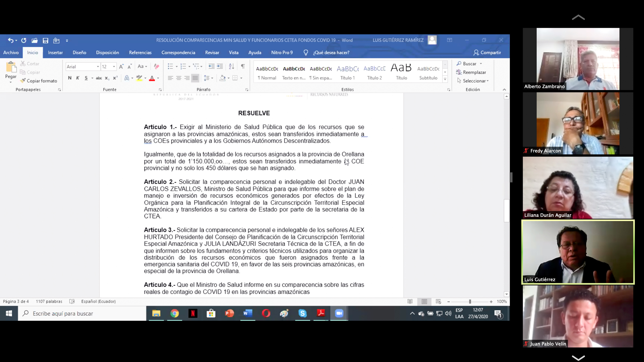
Task: Click the Windows search box in taskbar
Action: (x=82, y=313)
